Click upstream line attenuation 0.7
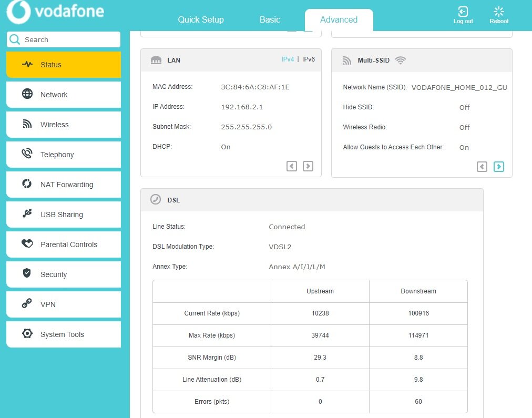The width and height of the screenshot is (532, 418). [x=320, y=379]
